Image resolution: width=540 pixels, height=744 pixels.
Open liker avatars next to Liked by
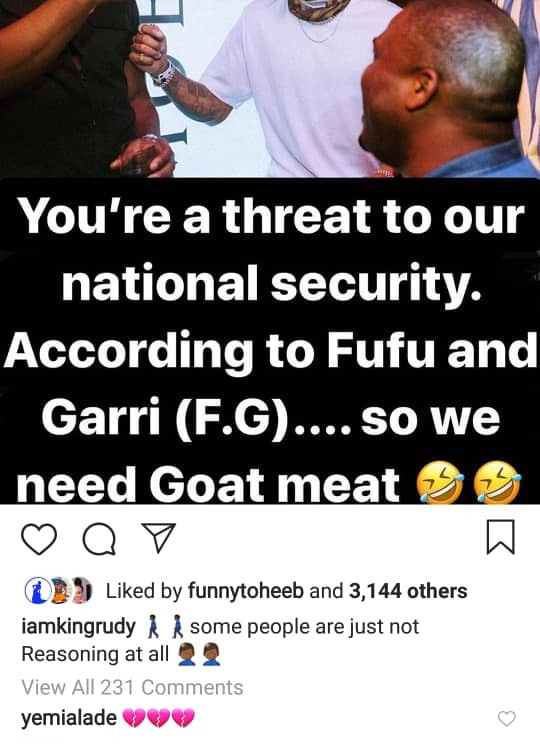coord(58,591)
